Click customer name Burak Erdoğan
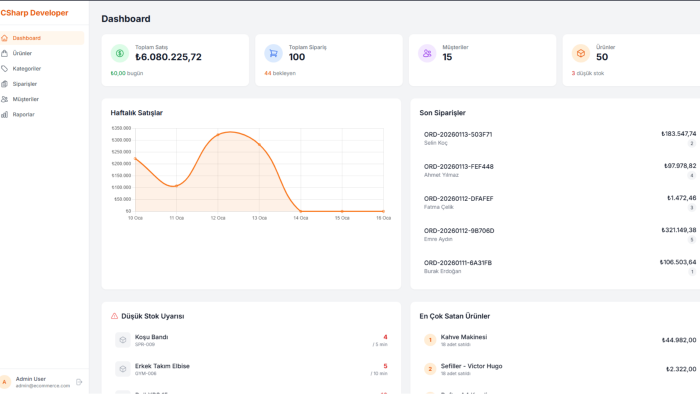 tap(442, 271)
